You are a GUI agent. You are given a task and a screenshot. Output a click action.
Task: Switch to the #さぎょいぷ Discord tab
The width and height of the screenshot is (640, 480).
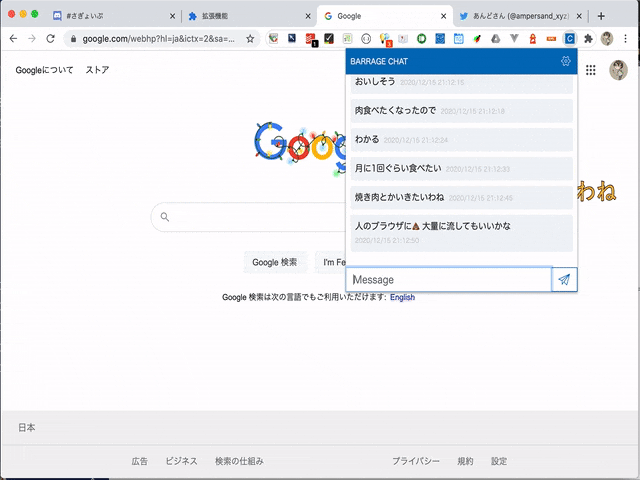[x=112, y=16]
